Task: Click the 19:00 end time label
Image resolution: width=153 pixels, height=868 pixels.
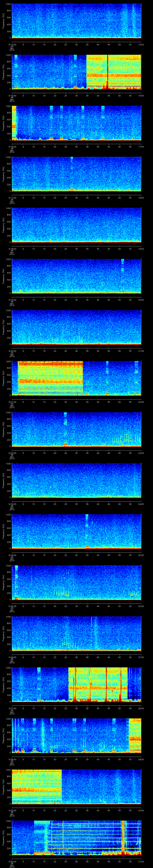Action: tap(141, 249)
